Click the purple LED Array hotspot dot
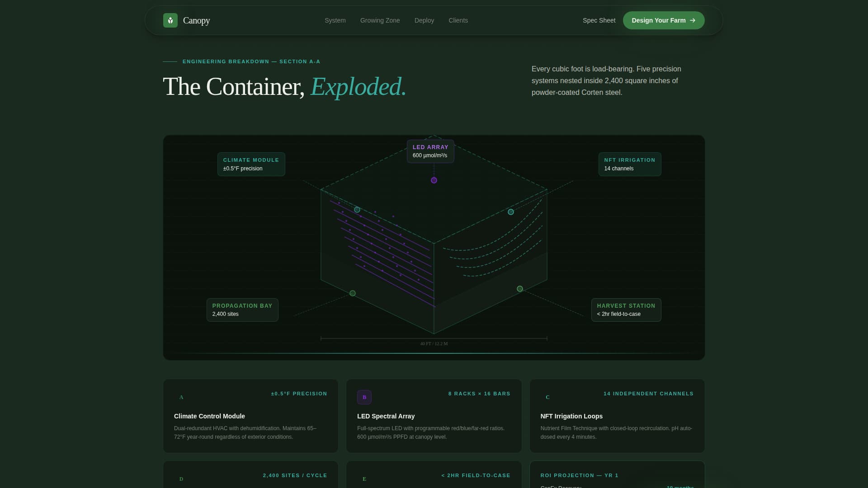The image size is (868, 488). click(x=434, y=180)
